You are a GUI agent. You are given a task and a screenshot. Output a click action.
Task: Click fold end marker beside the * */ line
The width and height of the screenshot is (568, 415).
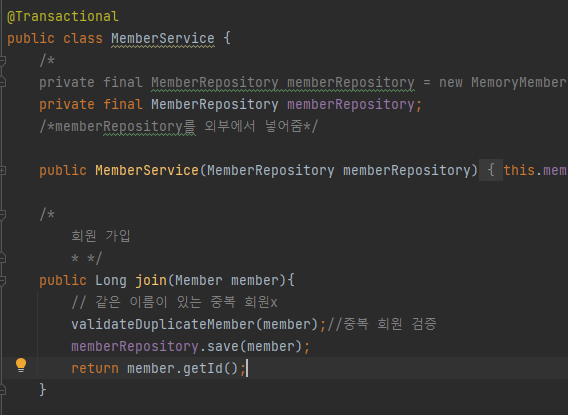tap(2, 258)
